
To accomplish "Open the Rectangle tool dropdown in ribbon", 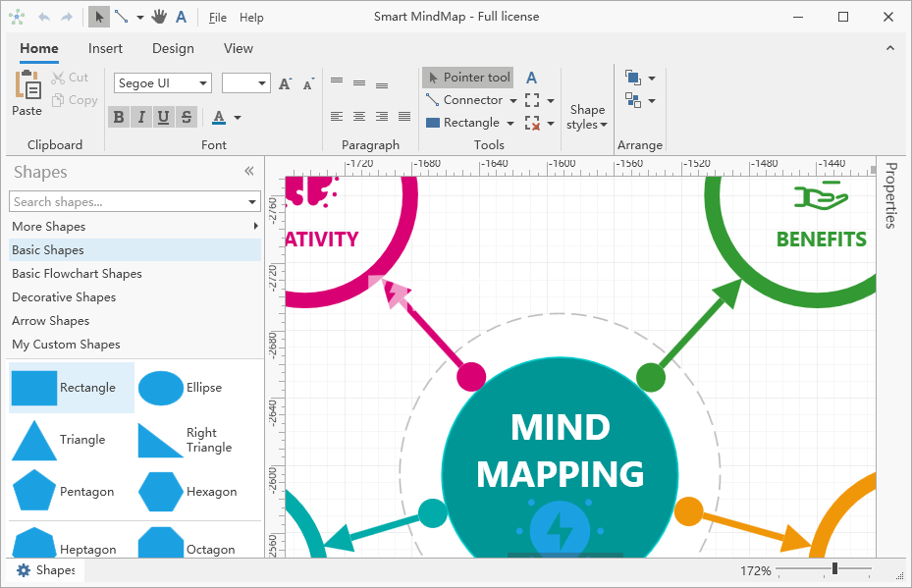I will click(x=510, y=124).
